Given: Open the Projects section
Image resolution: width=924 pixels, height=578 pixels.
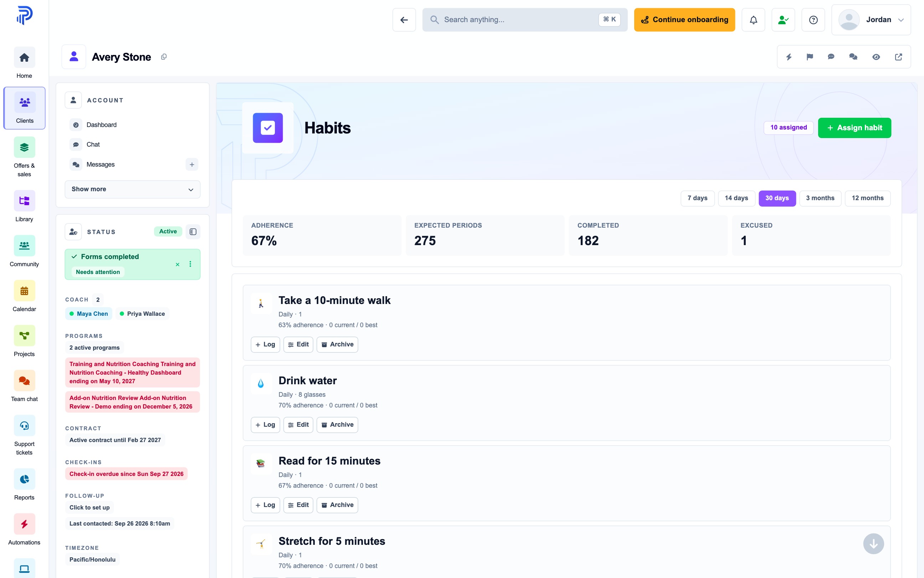Looking at the screenshot, I should point(24,341).
